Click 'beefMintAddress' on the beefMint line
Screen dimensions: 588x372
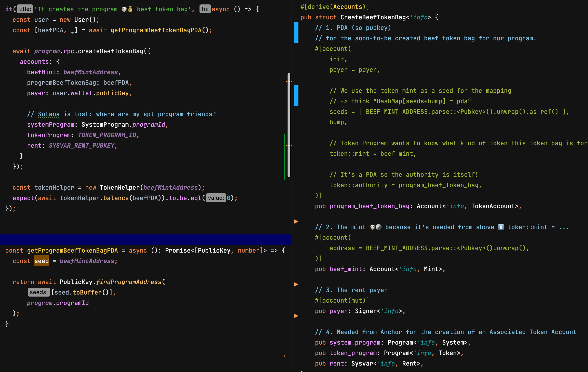pyautogui.click(x=91, y=72)
